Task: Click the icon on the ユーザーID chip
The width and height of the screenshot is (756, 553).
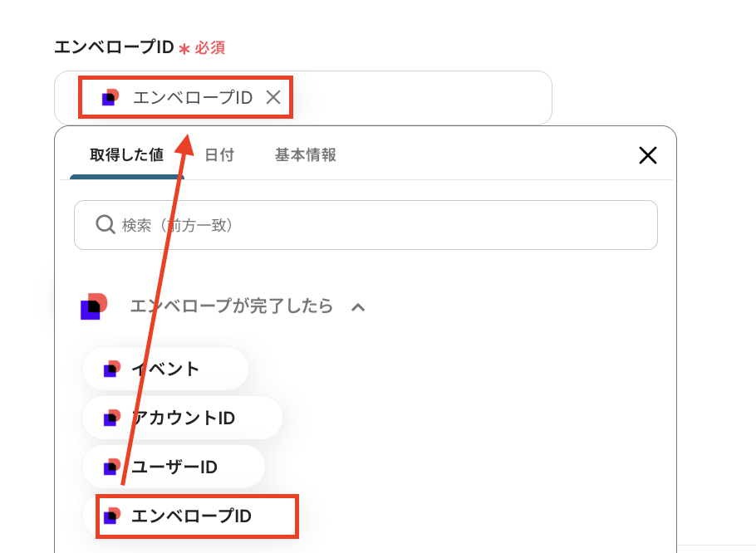Action: pos(111,467)
